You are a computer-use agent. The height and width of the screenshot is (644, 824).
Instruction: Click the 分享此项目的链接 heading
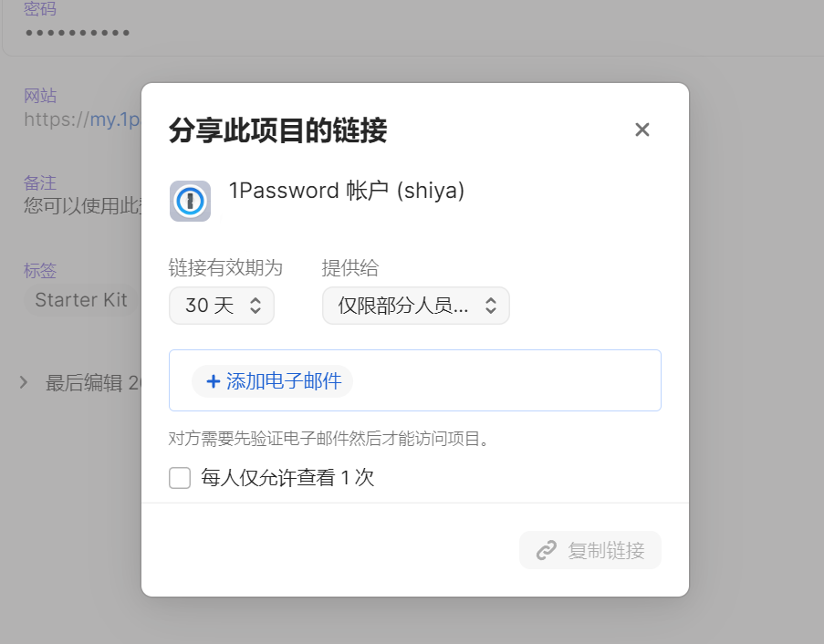click(x=278, y=130)
